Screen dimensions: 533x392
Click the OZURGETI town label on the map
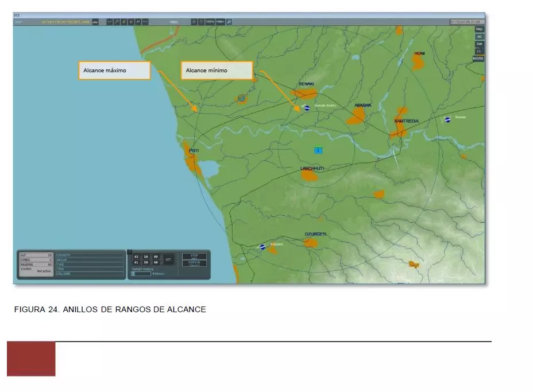click(315, 234)
